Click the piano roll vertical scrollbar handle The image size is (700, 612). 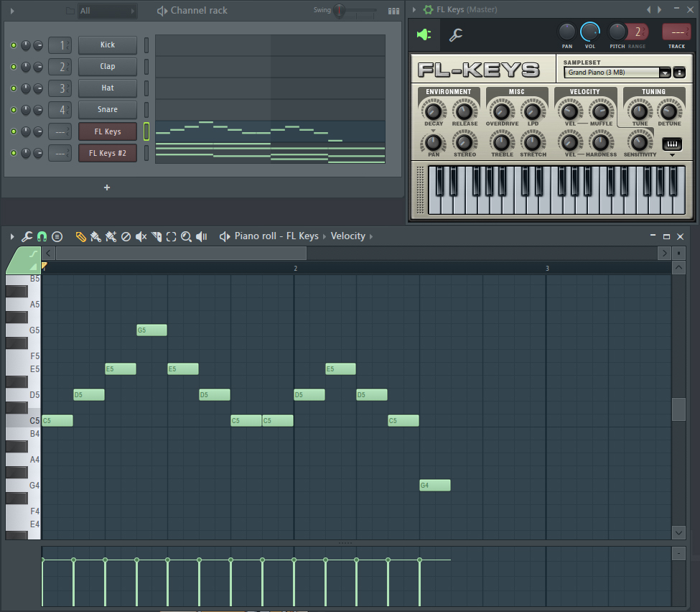pyautogui.click(x=678, y=409)
